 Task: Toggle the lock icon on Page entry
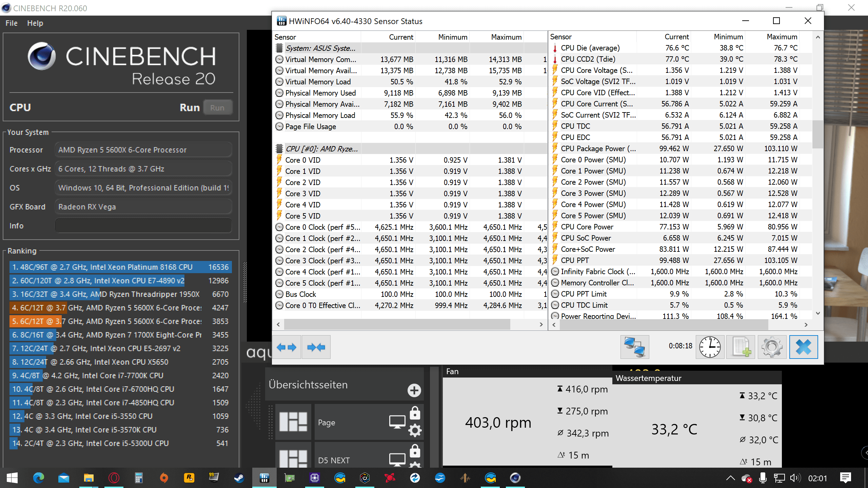click(415, 413)
